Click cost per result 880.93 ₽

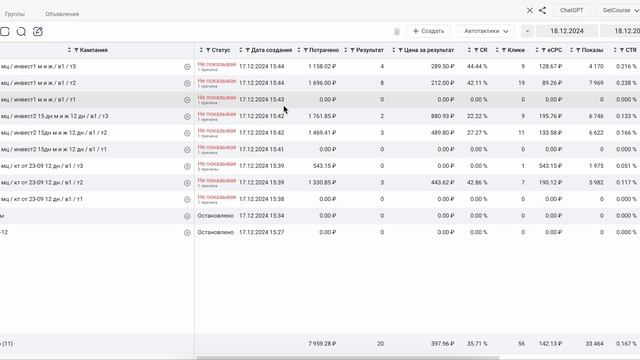[442, 116]
